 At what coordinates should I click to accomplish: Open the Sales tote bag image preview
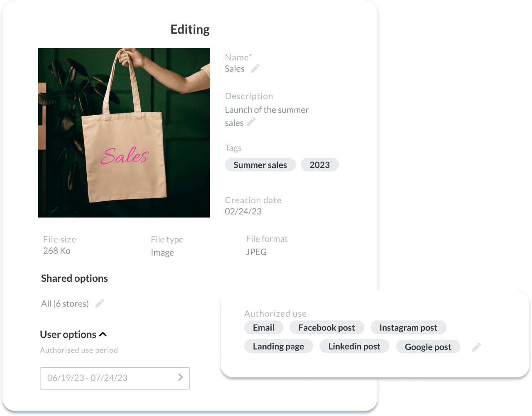coord(124,133)
